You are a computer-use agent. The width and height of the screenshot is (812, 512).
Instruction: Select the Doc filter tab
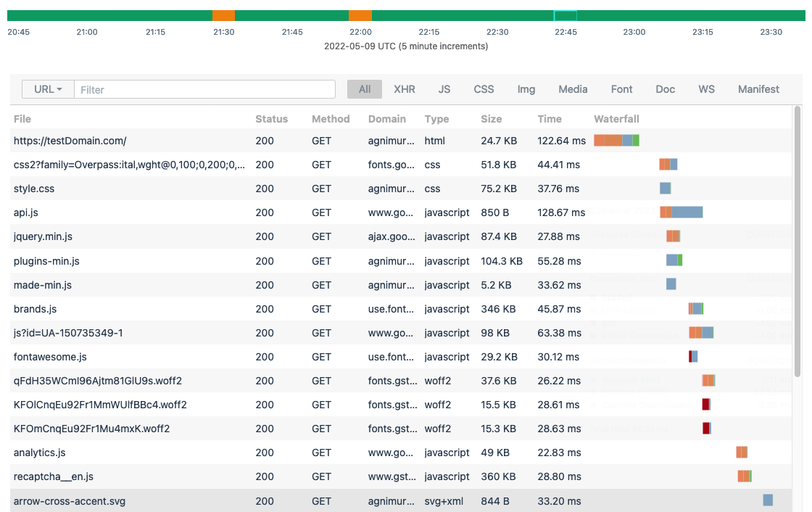pos(665,88)
